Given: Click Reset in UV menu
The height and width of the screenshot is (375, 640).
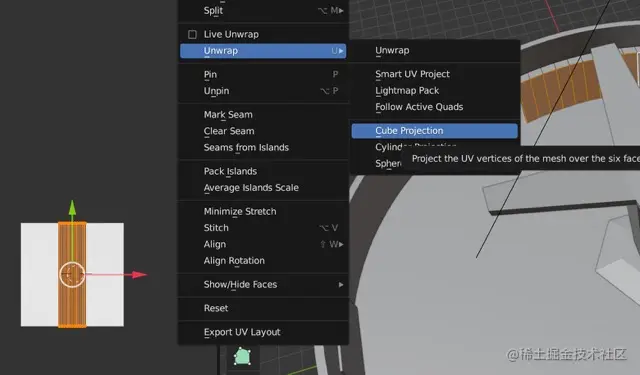Looking at the screenshot, I should pyautogui.click(x=263, y=308).
